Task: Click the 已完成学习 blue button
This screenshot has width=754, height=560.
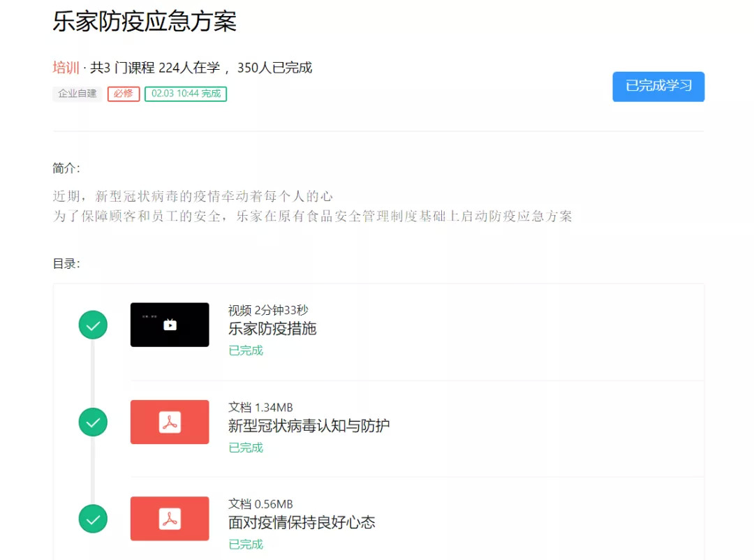Action: click(x=658, y=87)
